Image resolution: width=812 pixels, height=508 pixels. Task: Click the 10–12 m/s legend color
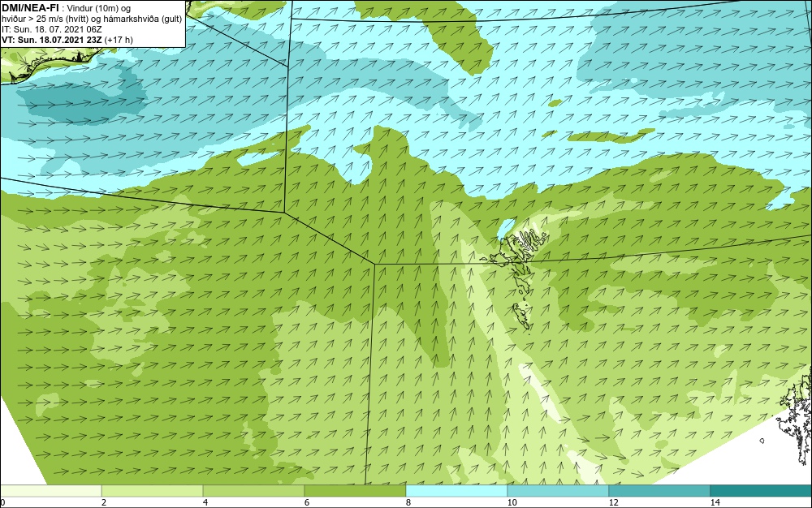[558, 491]
